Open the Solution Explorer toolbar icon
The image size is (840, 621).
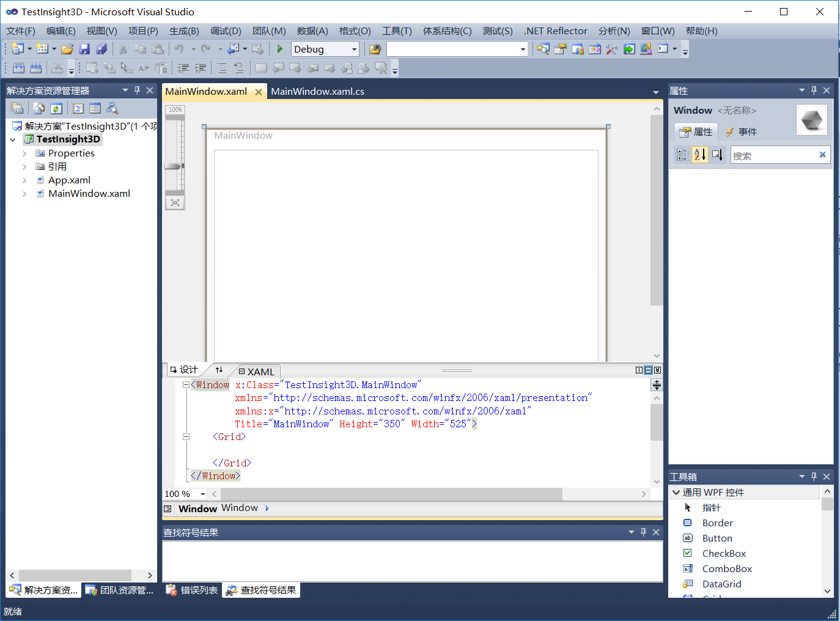click(543, 49)
